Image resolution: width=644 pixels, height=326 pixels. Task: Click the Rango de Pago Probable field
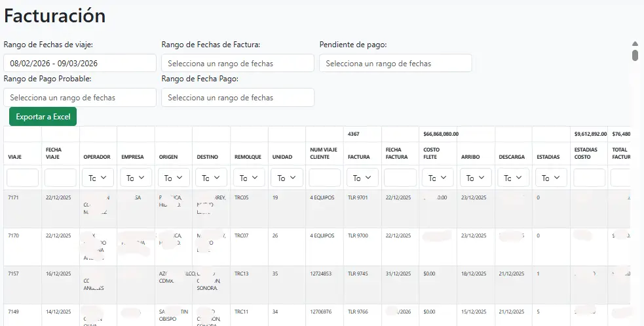[80, 98]
